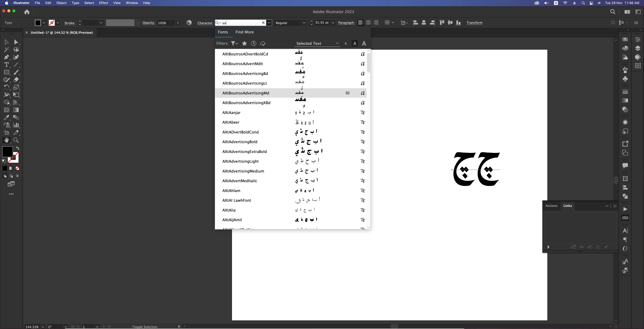Viewport: 644px width, 329px height.
Task: Click the Home icon
Action: (27, 12)
